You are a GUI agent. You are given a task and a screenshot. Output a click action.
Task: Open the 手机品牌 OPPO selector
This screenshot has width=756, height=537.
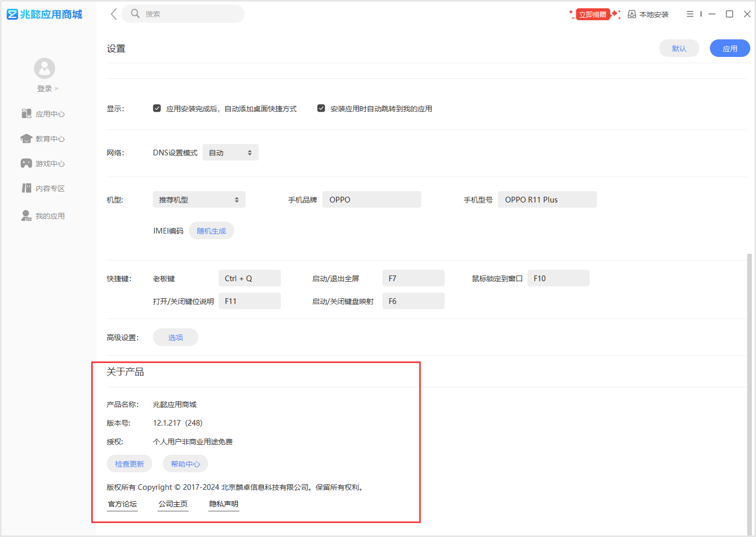tap(372, 199)
